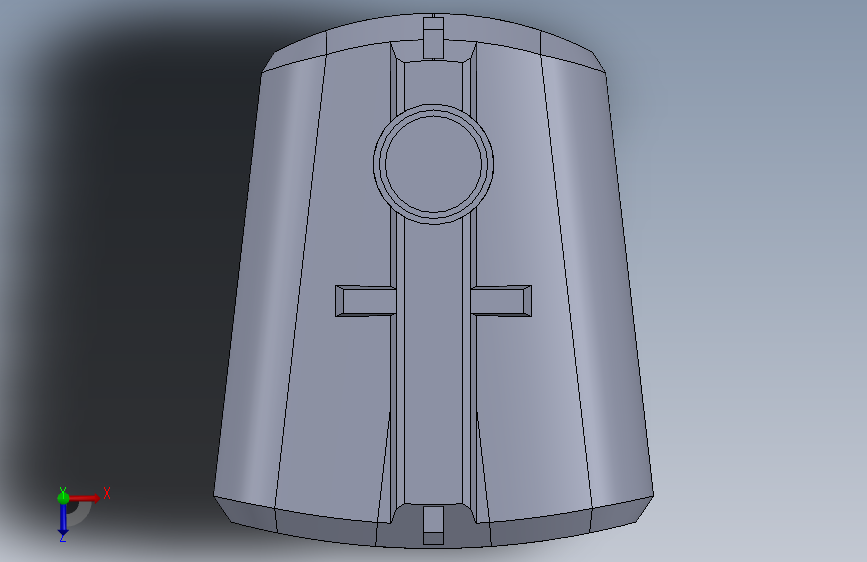This screenshot has height=562, width=867.
Task: Select the circular boss face on the model
Action: pyautogui.click(x=434, y=164)
